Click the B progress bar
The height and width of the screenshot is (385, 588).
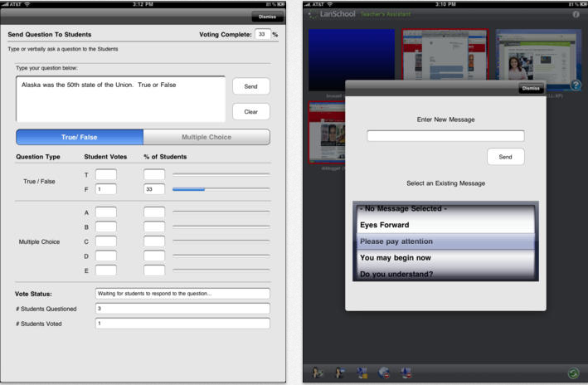(221, 227)
